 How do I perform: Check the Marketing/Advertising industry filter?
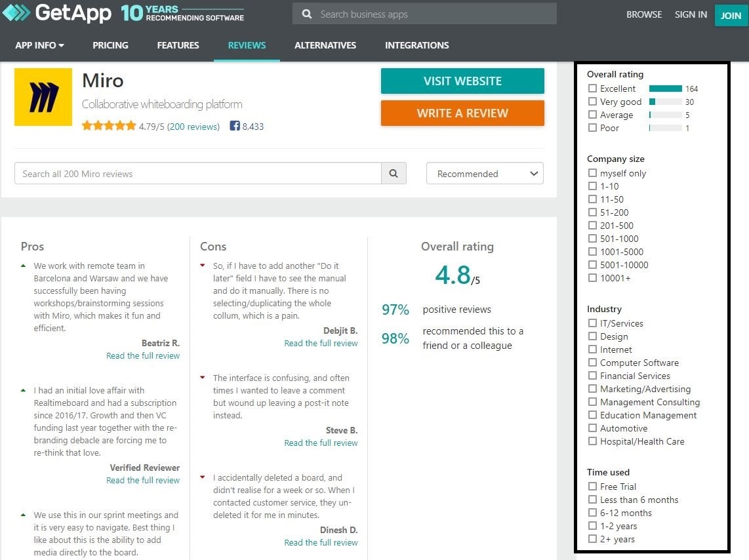coord(592,389)
